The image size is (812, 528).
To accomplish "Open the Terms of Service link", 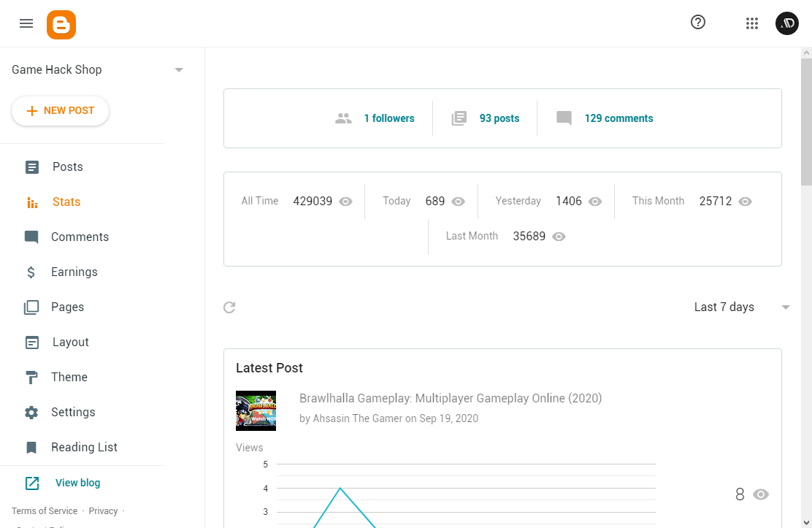I will 44,510.
